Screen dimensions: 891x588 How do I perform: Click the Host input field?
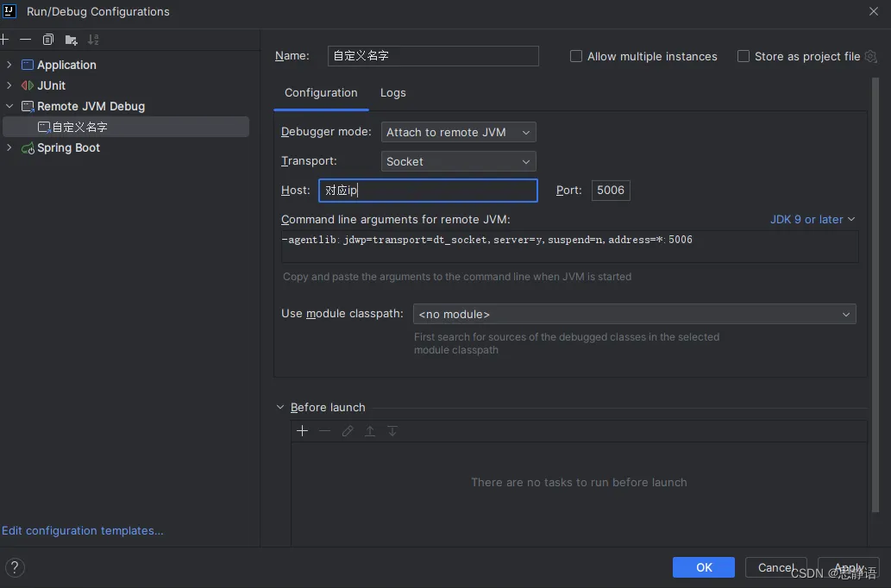coord(428,191)
